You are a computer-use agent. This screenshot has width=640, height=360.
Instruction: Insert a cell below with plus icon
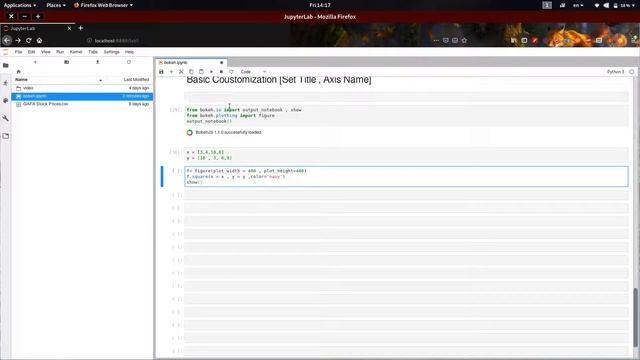[171, 72]
